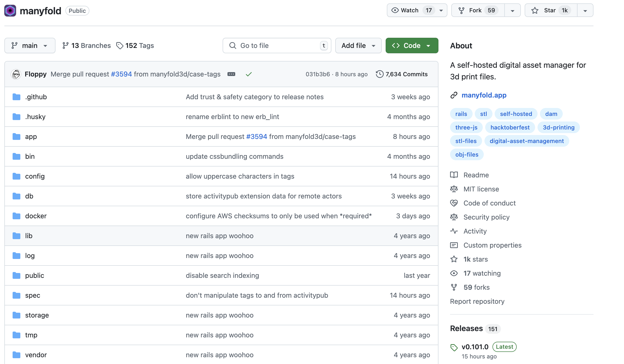The height and width of the screenshot is (364, 624).
Task: Open the spec folder
Action: pos(33,295)
